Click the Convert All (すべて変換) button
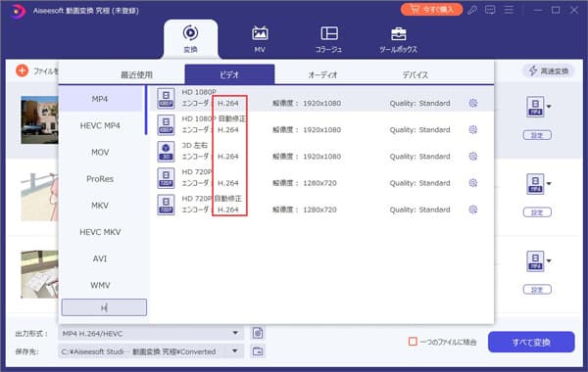The image size is (588, 372). point(531,342)
